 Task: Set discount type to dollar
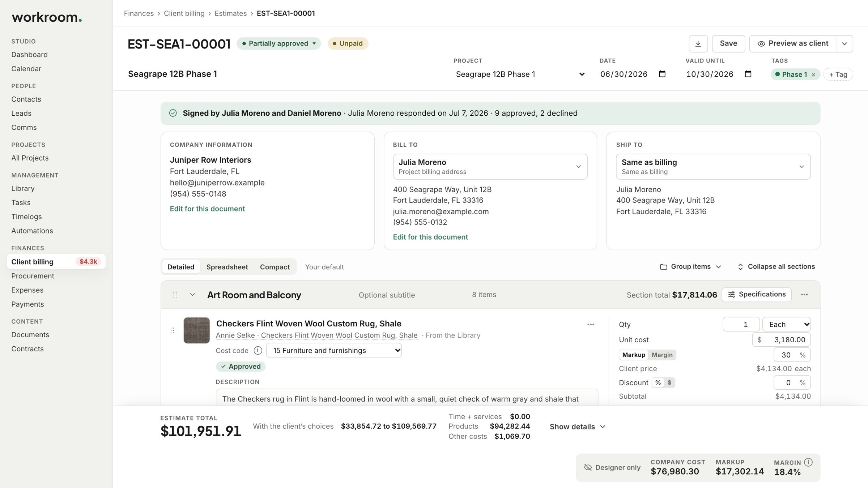point(669,382)
